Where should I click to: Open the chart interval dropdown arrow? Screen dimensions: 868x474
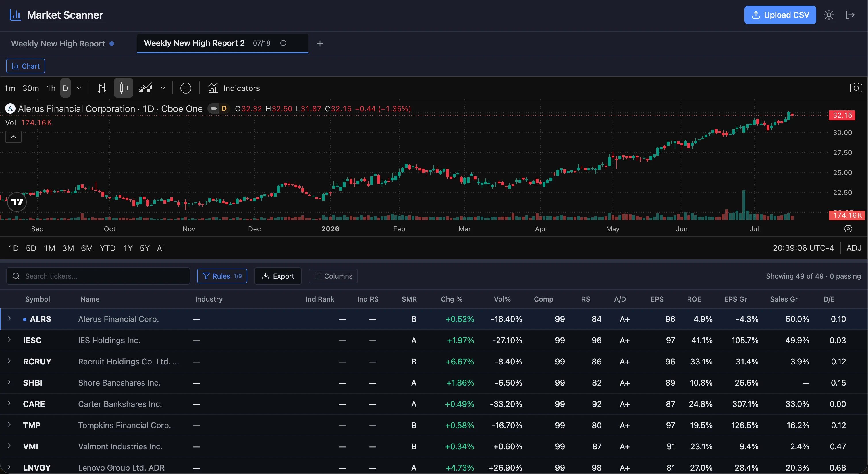pyautogui.click(x=78, y=88)
